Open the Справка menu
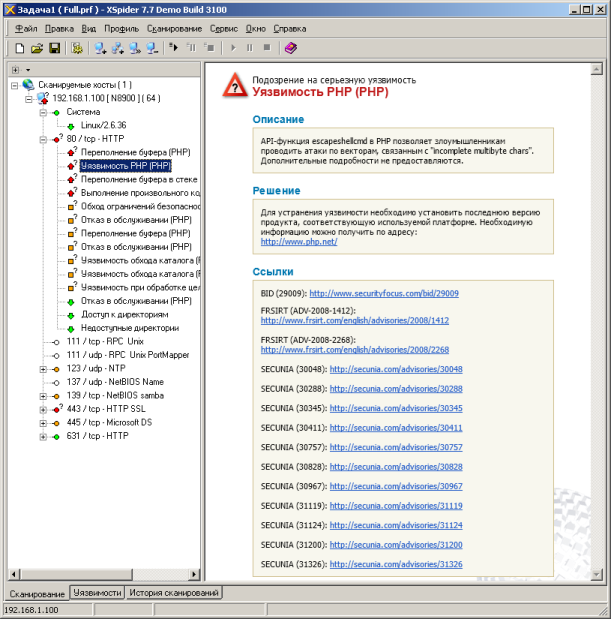The image size is (611, 619). pyautogui.click(x=290, y=29)
